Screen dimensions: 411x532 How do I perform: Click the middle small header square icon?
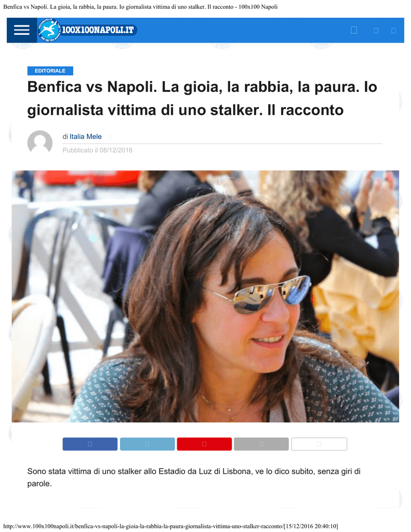click(x=376, y=31)
